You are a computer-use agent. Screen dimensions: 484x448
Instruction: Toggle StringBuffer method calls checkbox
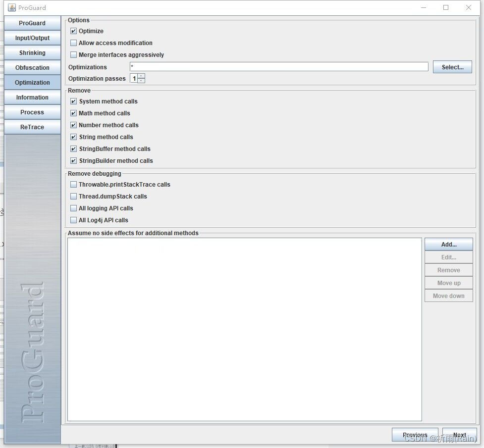coord(73,149)
